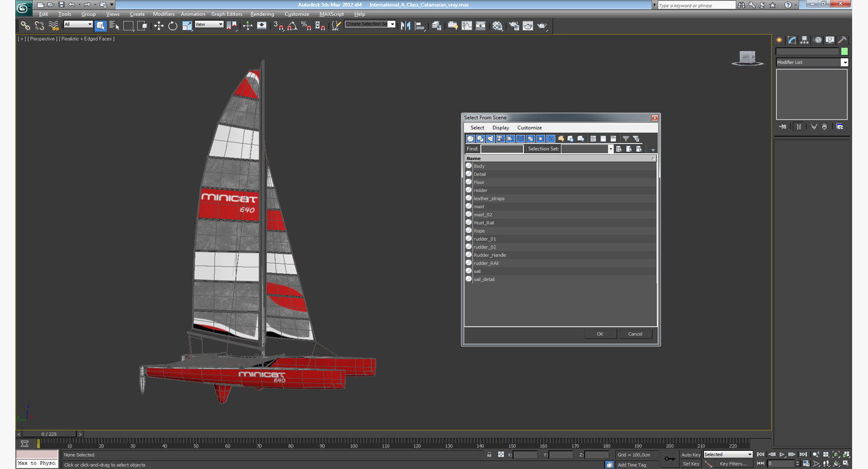Open the Rendering menu

click(262, 14)
